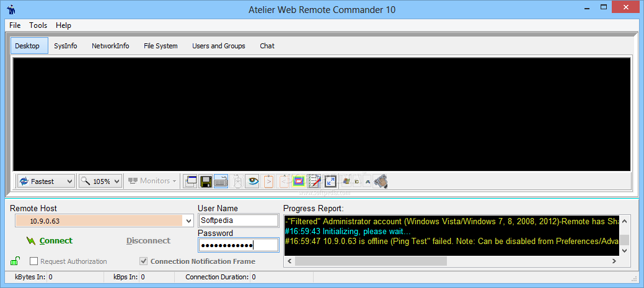The image size is (644, 288).
Task: Toggle Connection Notification Frame checkbox
Action: pos(144,261)
